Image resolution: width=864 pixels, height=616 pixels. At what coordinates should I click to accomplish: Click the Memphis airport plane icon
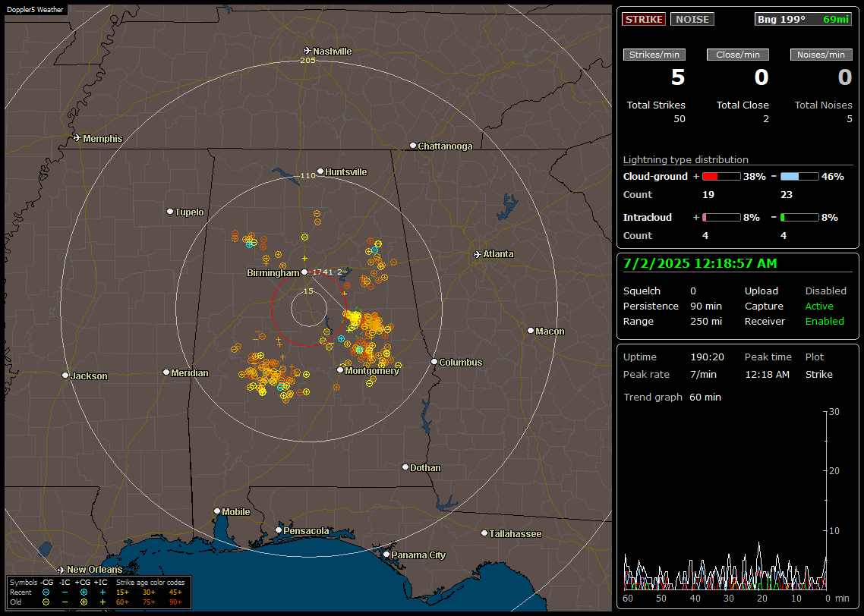pyautogui.click(x=77, y=137)
